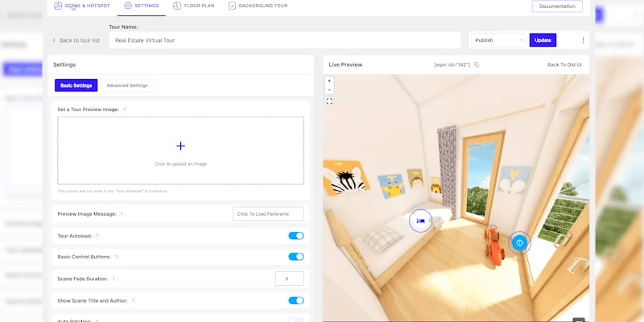Image resolution: width=644 pixels, height=322 pixels.
Task: Open the Scene & Hotspot tab
Action: (x=82, y=6)
